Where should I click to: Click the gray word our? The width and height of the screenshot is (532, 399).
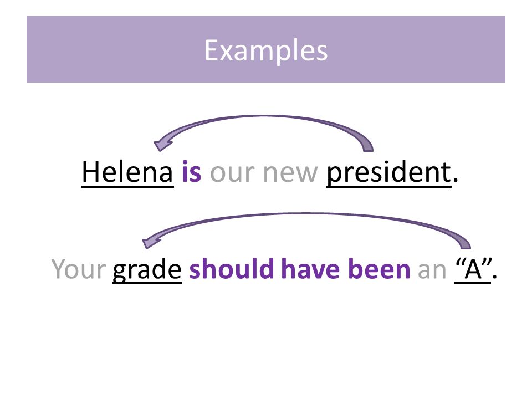pos(232,173)
